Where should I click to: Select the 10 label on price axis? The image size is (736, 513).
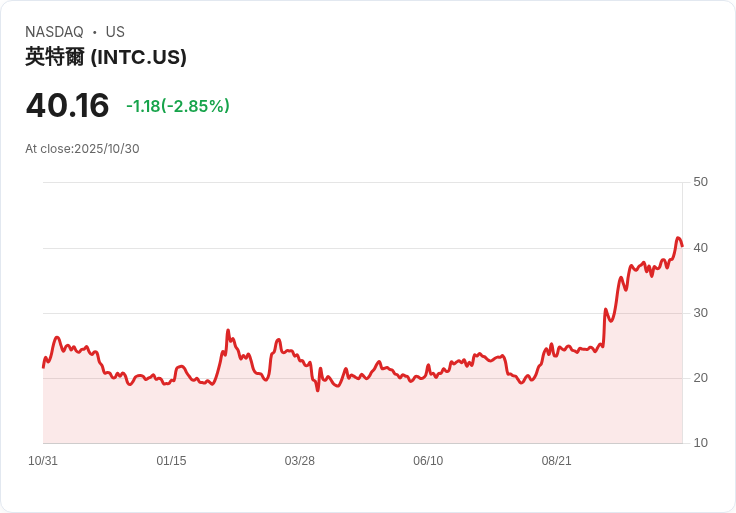(700, 443)
